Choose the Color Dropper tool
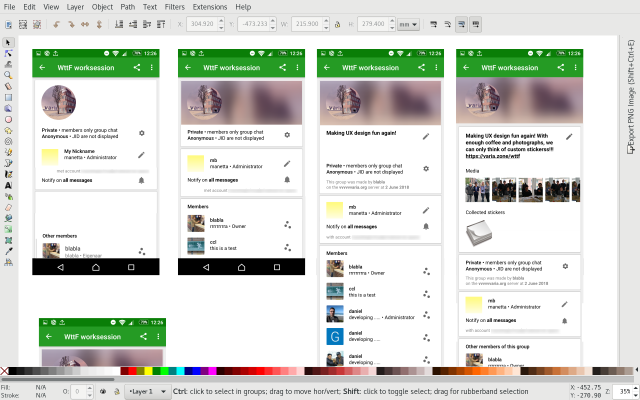This screenshot has height=400, width=640. coord(8,250)
